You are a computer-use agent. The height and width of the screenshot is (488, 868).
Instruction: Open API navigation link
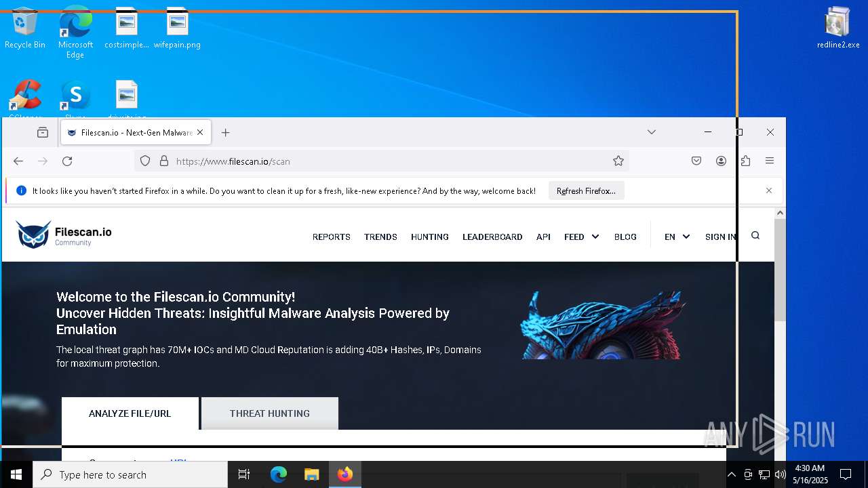[543, 237]
